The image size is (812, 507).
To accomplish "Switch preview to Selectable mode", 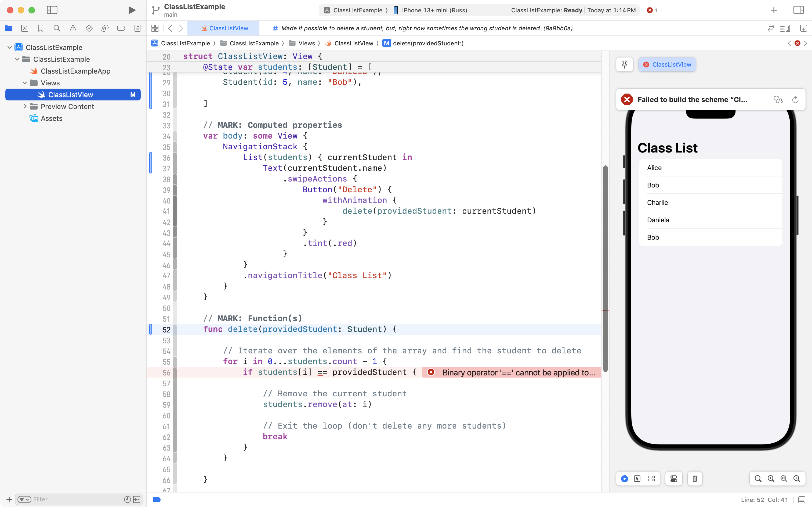I will pos(637,479).
